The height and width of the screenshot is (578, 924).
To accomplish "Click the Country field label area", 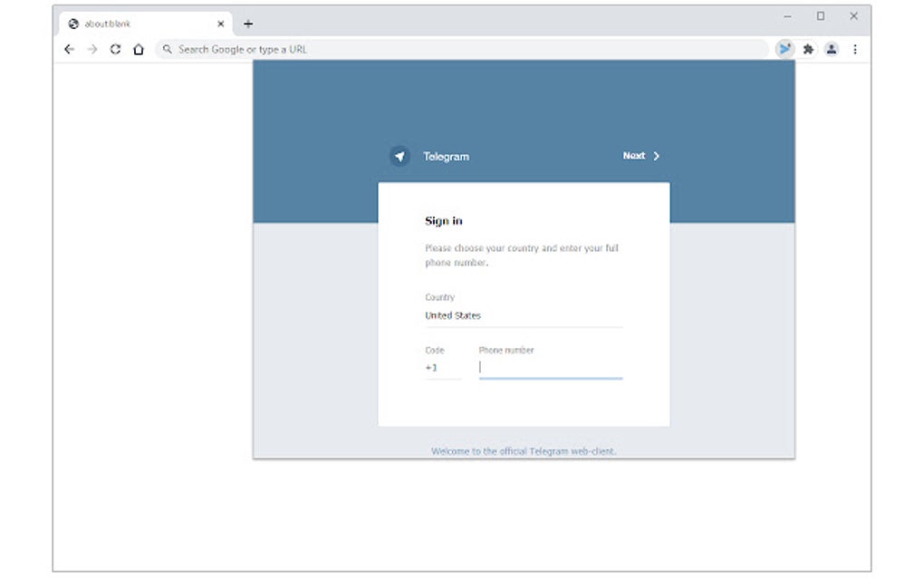I will tap(438, 296).
